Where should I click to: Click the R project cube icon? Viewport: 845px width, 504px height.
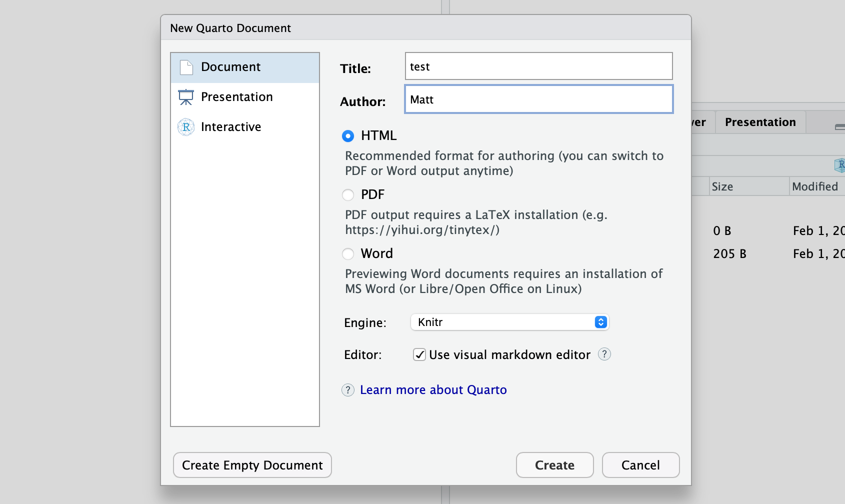pos(840,165)
